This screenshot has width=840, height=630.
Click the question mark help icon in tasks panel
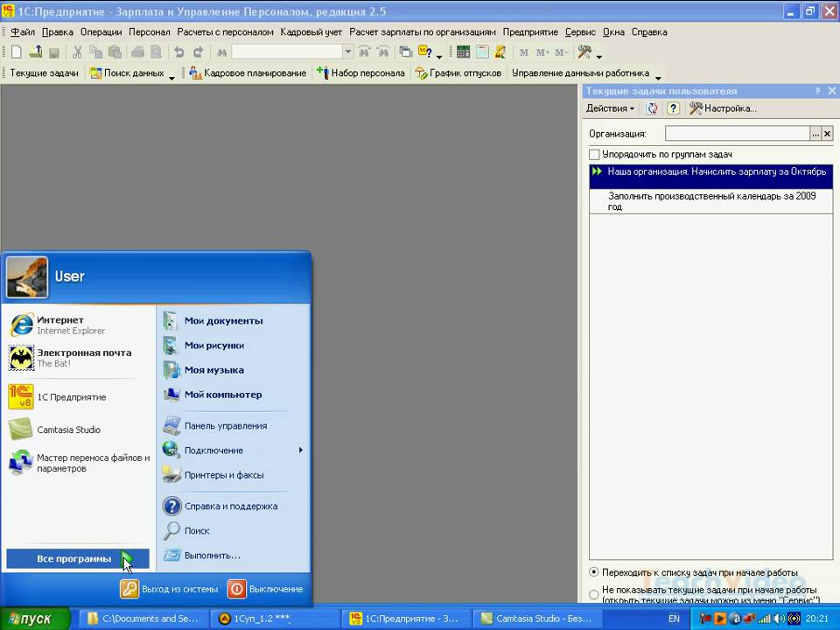coord(673,108)
